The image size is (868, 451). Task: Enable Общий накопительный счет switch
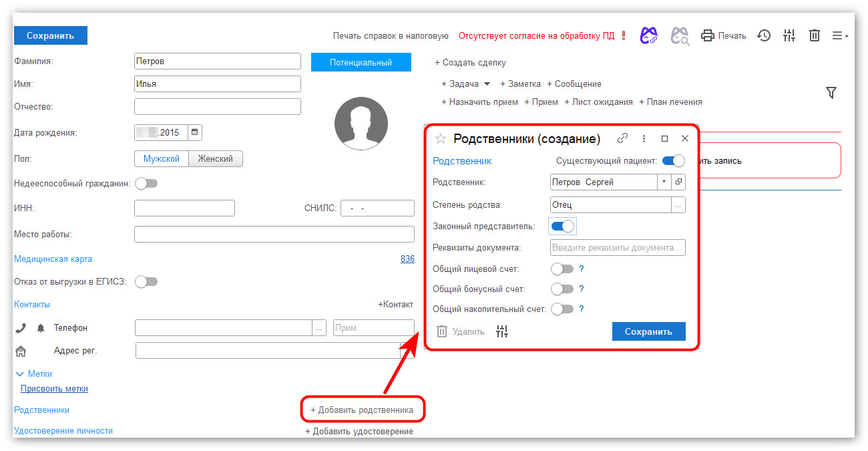[562, 309]
